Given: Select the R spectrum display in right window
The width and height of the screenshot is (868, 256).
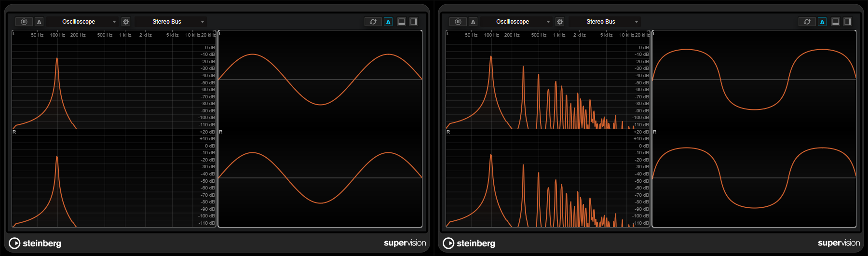Looking at the screenshot, I should tap(548, 178).
